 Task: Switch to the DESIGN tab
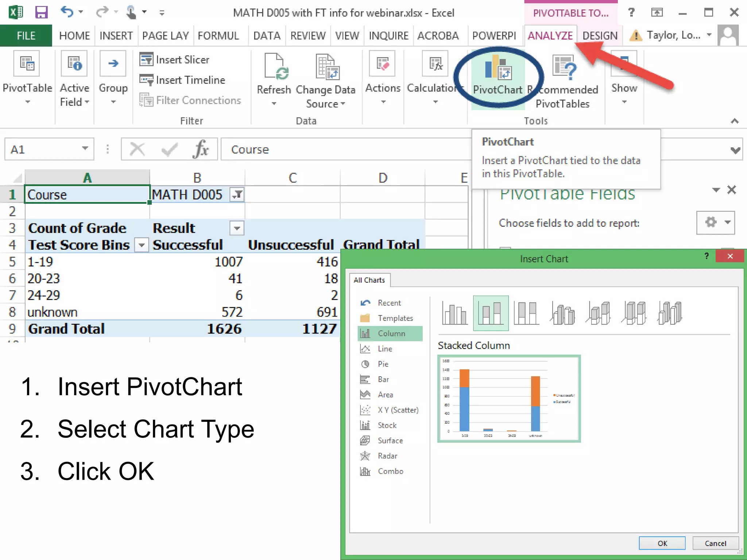(600, 36)
